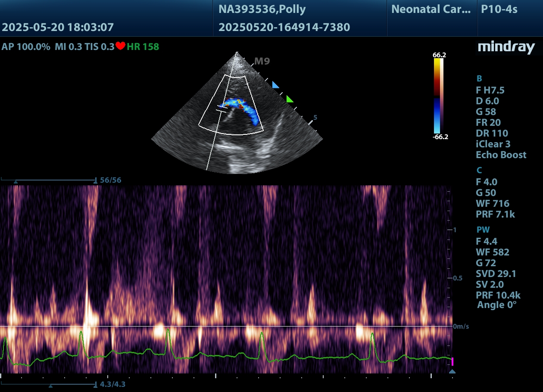Screen dimensions: 543x392
Task: Click the depth marker labeled 5
Action: pyautogui.click(x=315, y=117)
